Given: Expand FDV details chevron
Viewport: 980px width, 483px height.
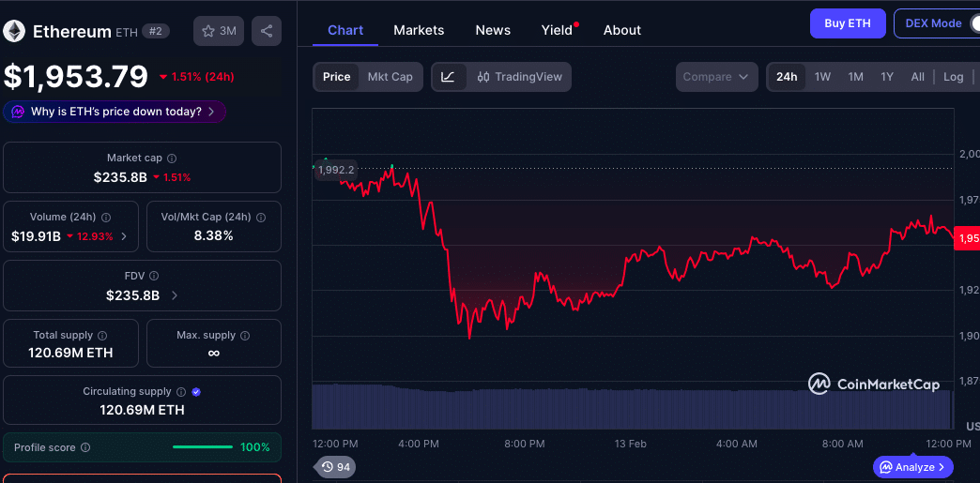Looking at the screenshot, I should (x=175, y=295).
